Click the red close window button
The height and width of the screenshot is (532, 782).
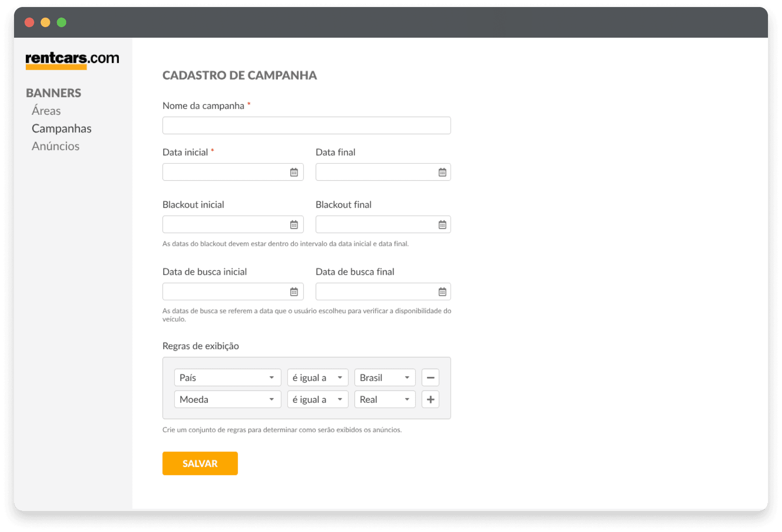coord(29,22)
